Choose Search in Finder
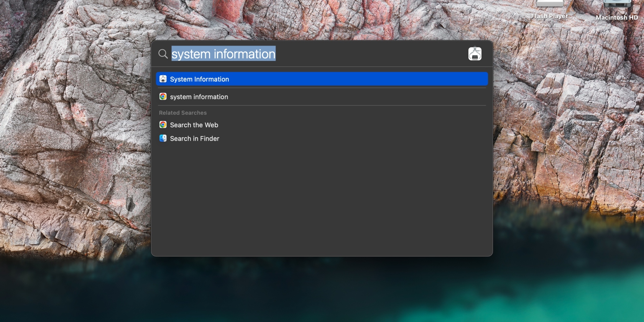This screenshot has height=322, width=644. point(322,138)
